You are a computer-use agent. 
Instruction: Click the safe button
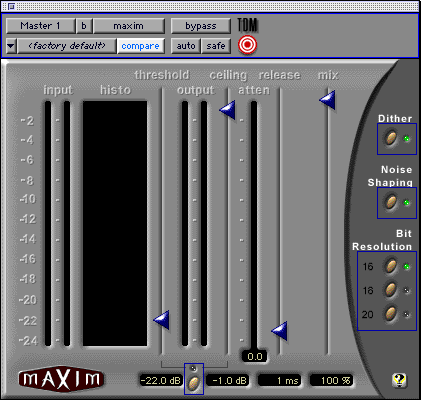click(216, 46)
